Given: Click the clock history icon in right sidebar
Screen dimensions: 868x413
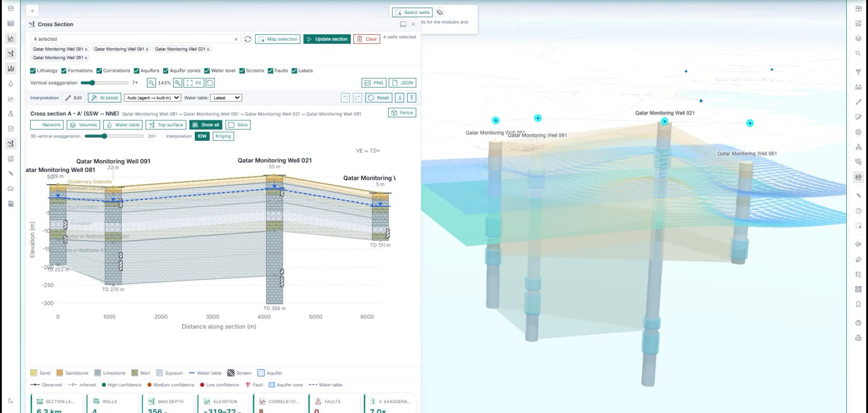Looking at the screenshot, I should click(858, 211).
